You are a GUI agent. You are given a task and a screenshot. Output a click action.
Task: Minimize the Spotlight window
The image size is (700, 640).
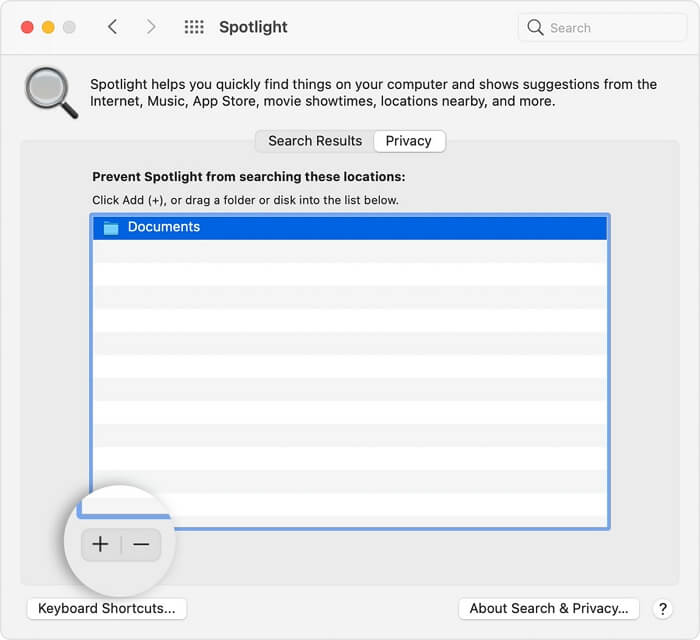(x=48, y=28)
